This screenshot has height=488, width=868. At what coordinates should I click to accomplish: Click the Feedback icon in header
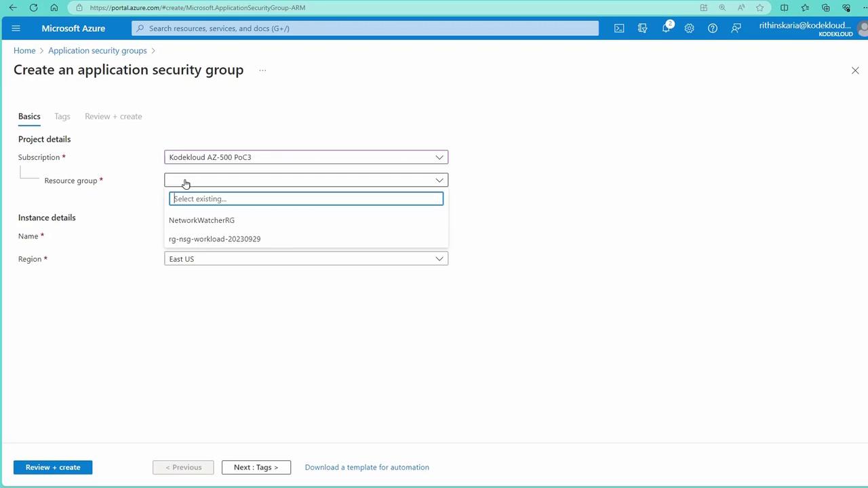coord(736,28)
